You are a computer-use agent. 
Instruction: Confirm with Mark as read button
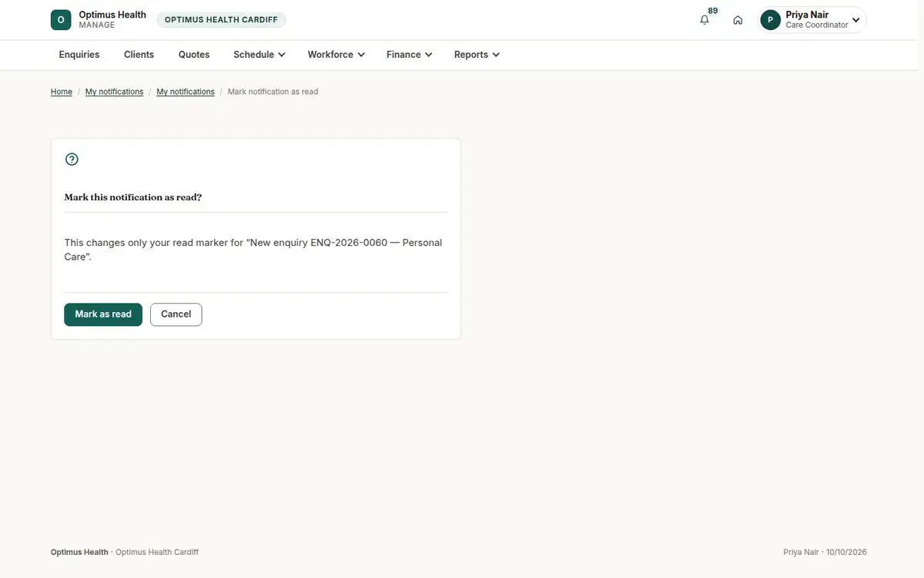pos(103,314)
